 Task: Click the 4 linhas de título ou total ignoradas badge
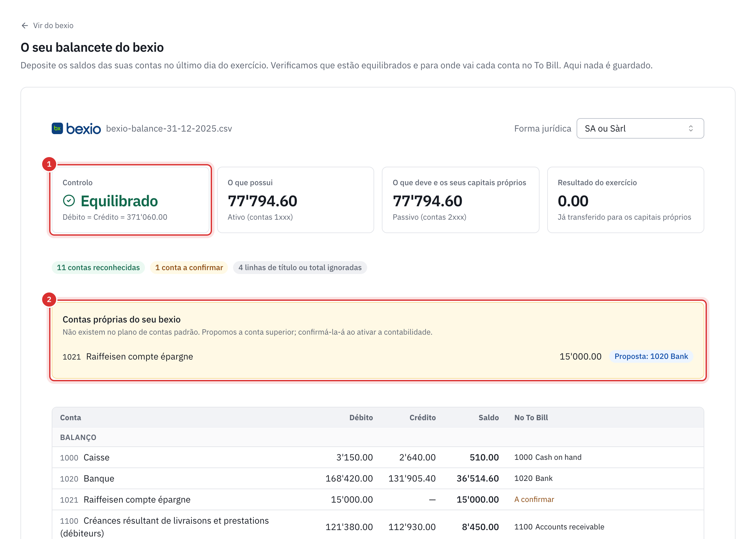[300, 268]
